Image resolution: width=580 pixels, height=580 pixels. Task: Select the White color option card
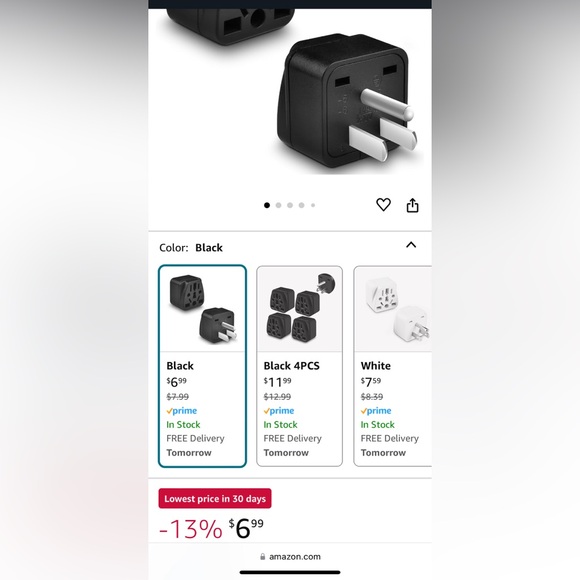coord(392,366)
